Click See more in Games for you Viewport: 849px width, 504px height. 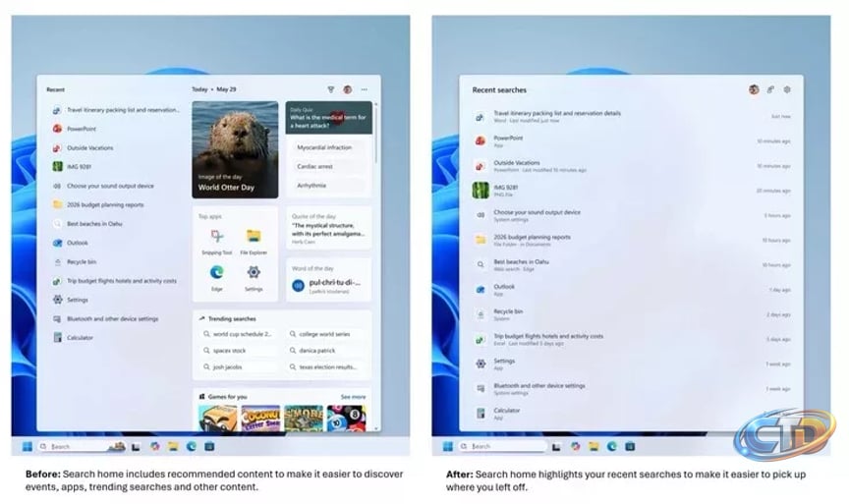tap(353, 397)
